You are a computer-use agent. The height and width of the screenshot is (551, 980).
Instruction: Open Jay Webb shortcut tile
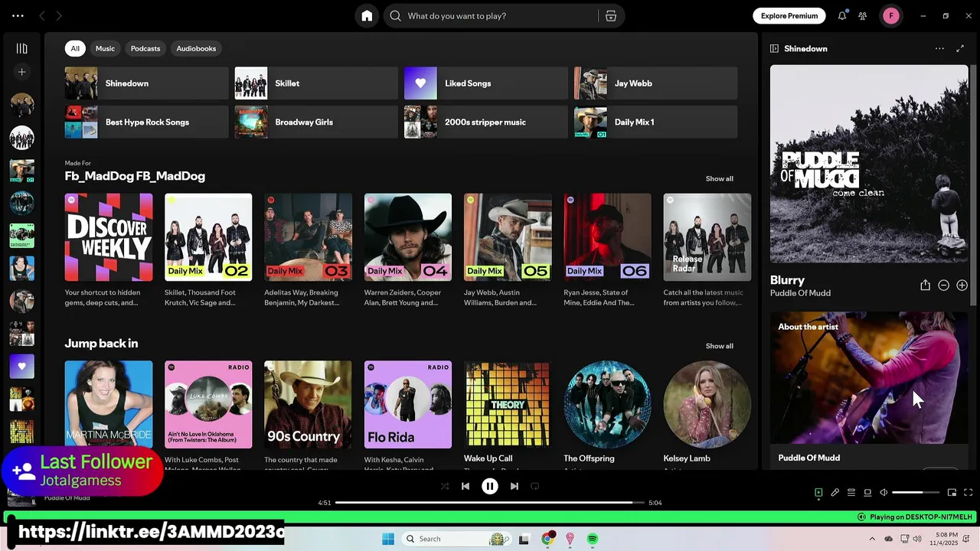pos(656,83)
